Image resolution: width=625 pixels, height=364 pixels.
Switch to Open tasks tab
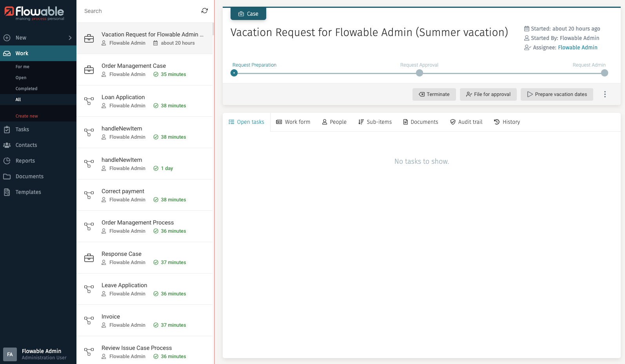tap(246, 122)
